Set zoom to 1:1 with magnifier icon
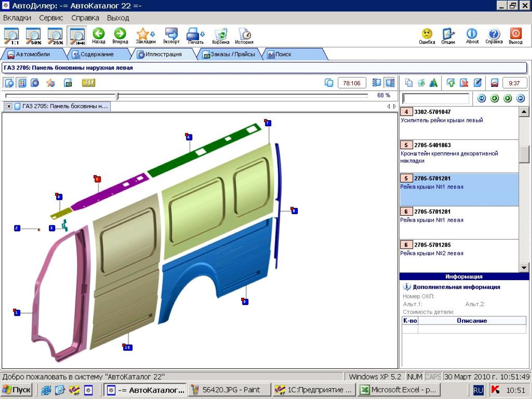This screenshot has width=532, height=399. [12, 36]
